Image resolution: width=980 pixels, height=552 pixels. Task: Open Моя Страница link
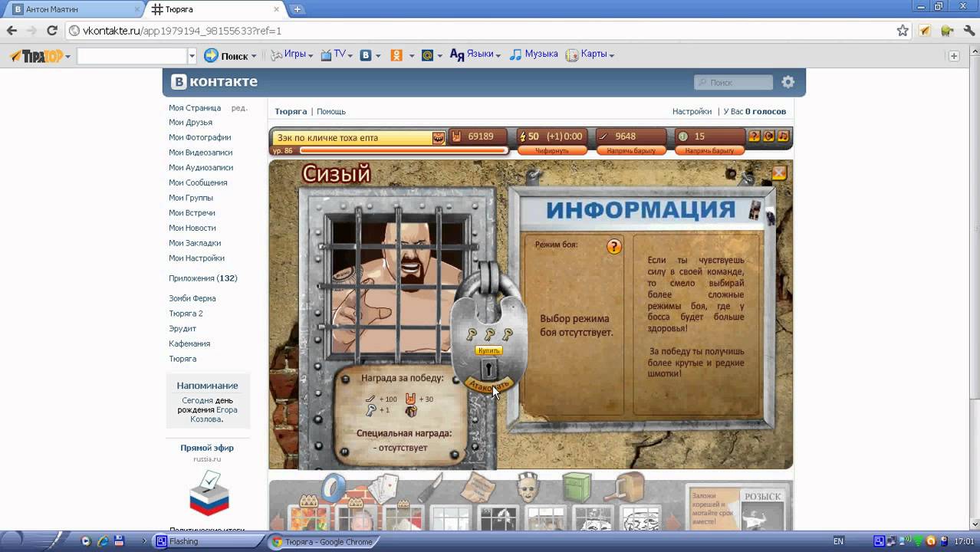(195, 108)
